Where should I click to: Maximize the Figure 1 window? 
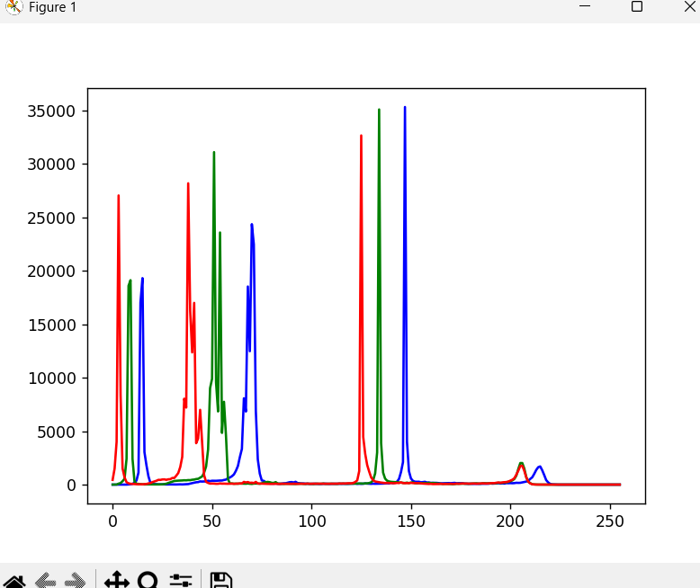[637, 6]
